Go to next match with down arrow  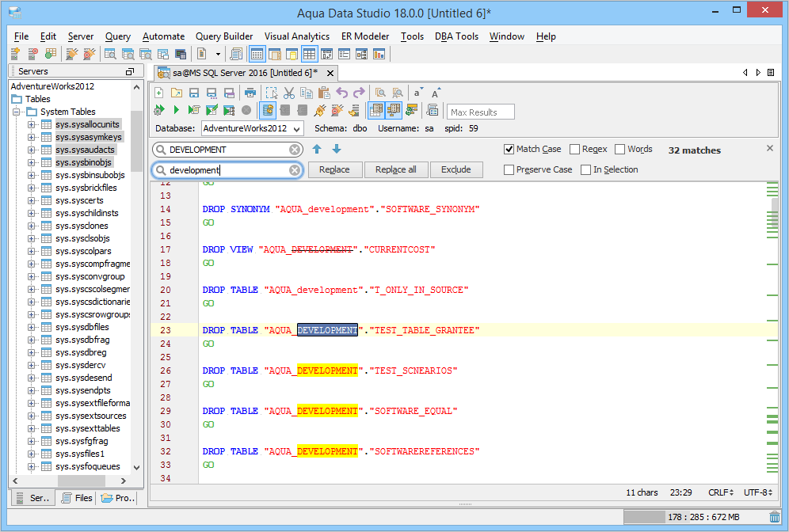point(337,149)
